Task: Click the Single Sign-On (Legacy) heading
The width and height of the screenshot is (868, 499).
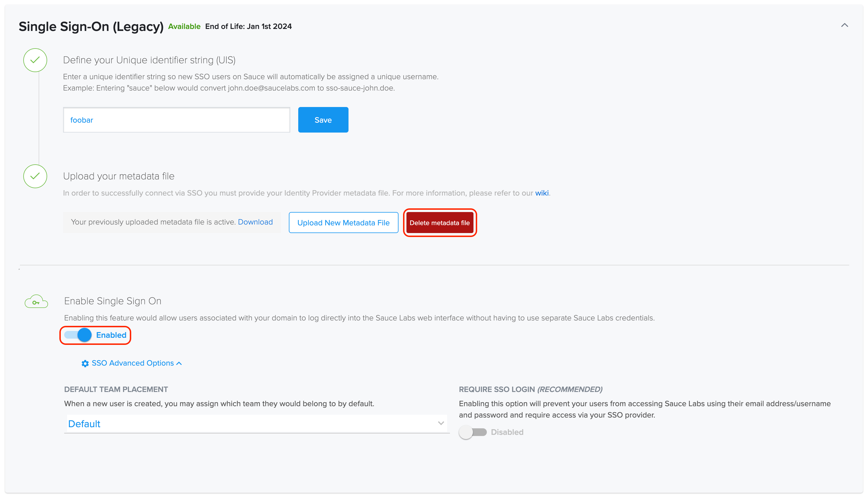Action: coord(91,26)
